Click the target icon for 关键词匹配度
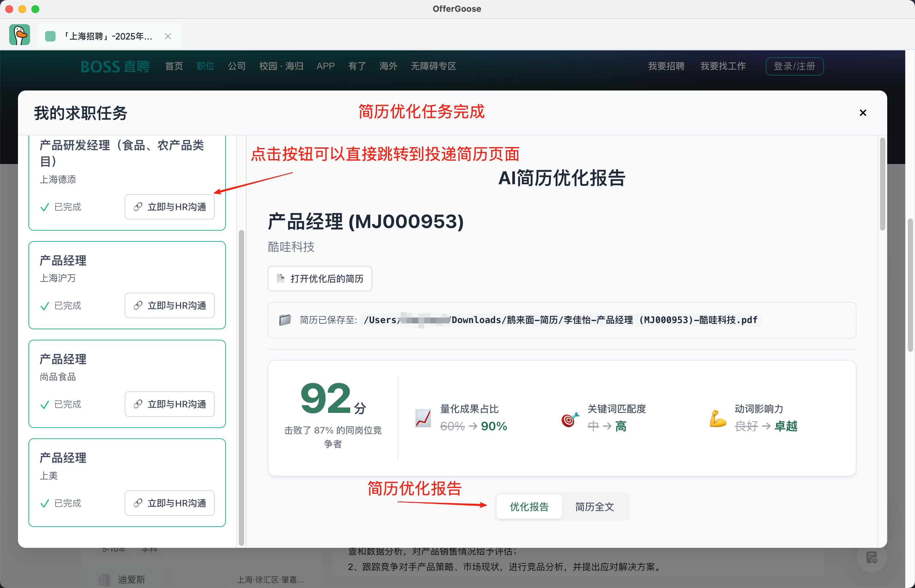 570,419
